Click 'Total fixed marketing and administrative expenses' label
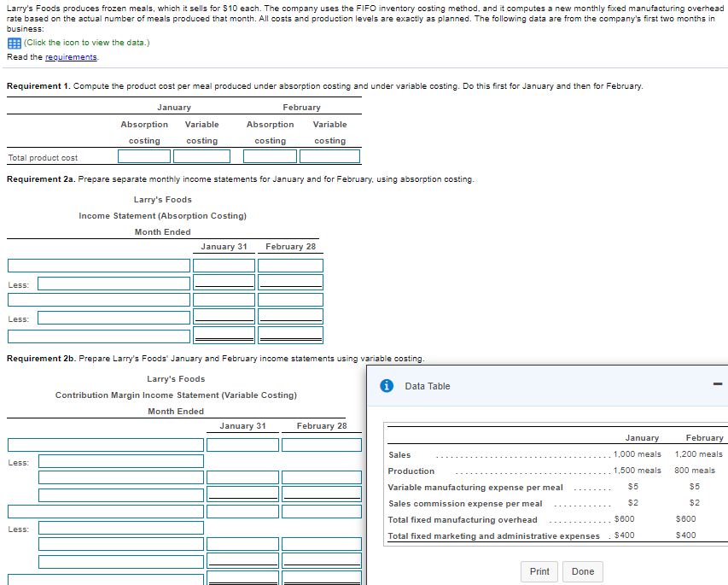 494,536
